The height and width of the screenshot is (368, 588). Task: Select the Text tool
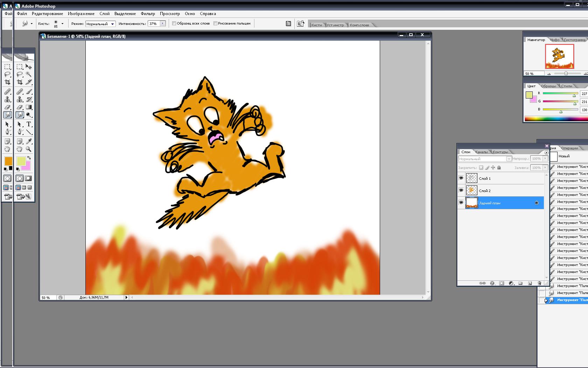point(29,124)
